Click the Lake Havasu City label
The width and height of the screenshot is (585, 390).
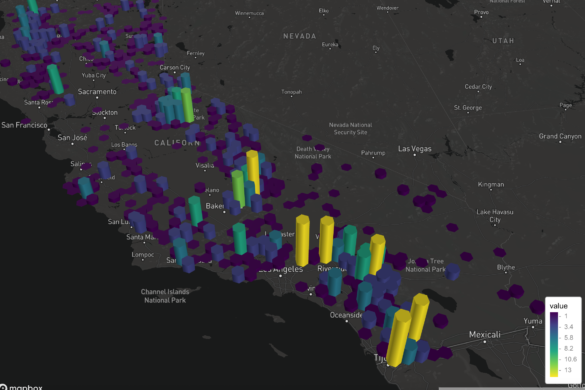(495, 216)
